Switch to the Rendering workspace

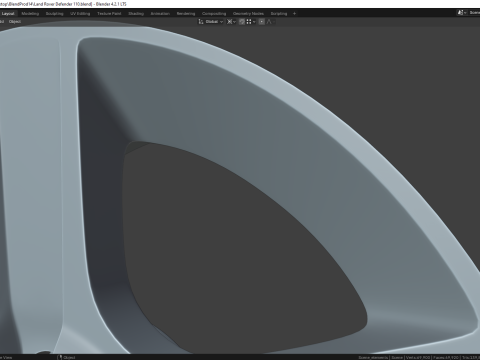[x=186, y=14]
